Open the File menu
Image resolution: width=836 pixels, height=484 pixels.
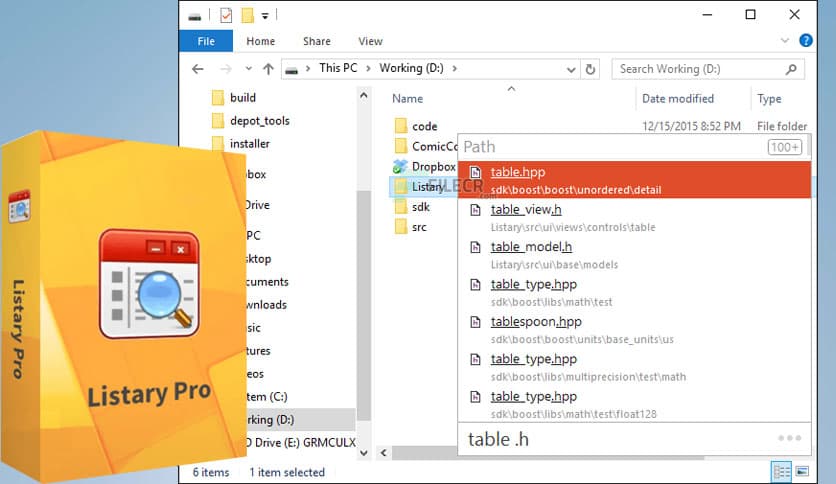tap(206, 41)
